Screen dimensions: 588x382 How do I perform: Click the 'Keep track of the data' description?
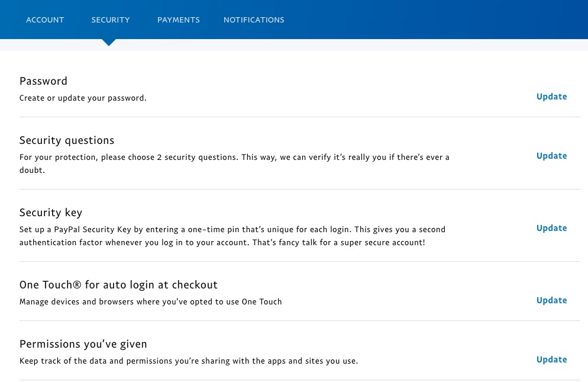(x=189, y=361)
